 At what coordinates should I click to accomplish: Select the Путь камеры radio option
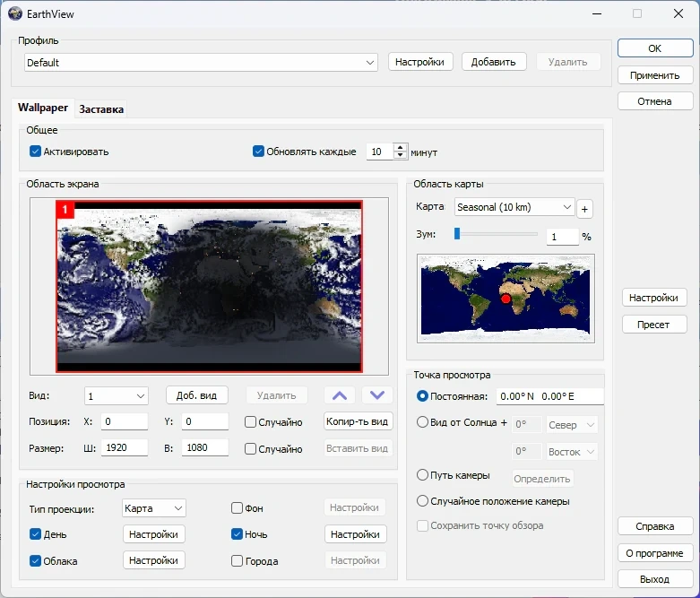tap(422, 475)
